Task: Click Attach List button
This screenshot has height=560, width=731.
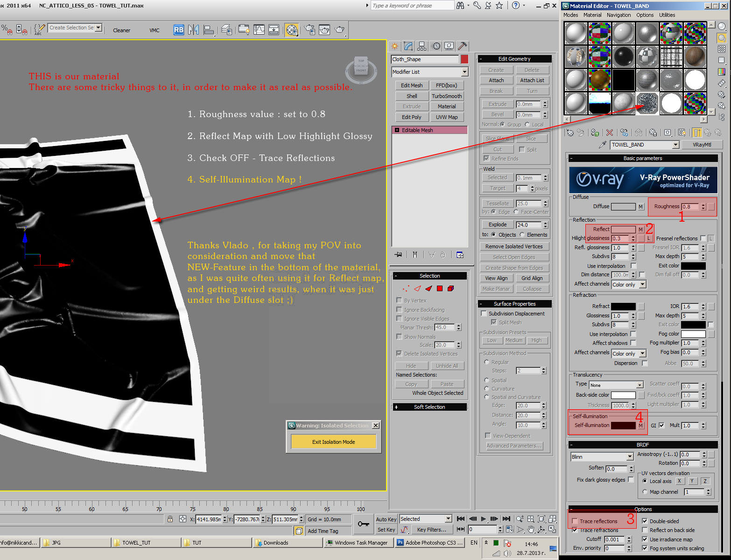Action: coord(532,80)
